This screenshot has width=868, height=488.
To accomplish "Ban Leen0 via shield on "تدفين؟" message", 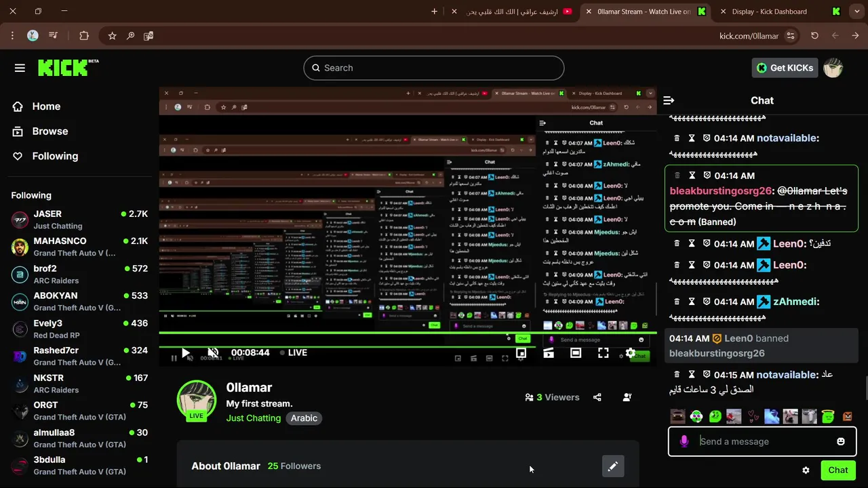I will point(707,243).
